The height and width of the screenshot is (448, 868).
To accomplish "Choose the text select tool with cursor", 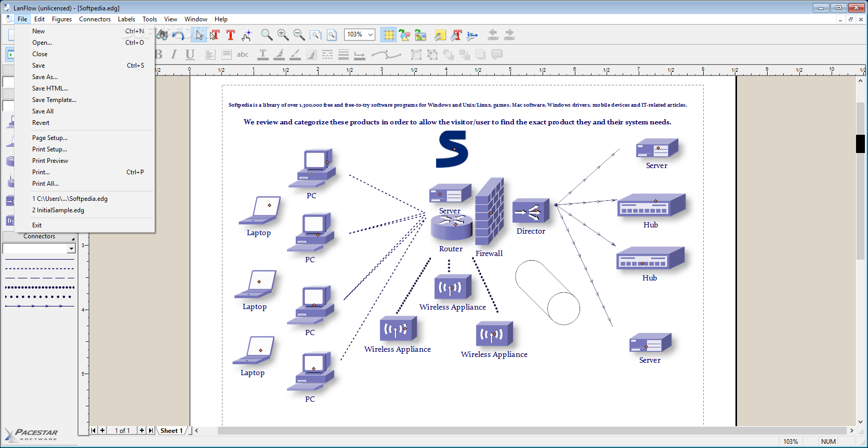I will tap(215, 35).
